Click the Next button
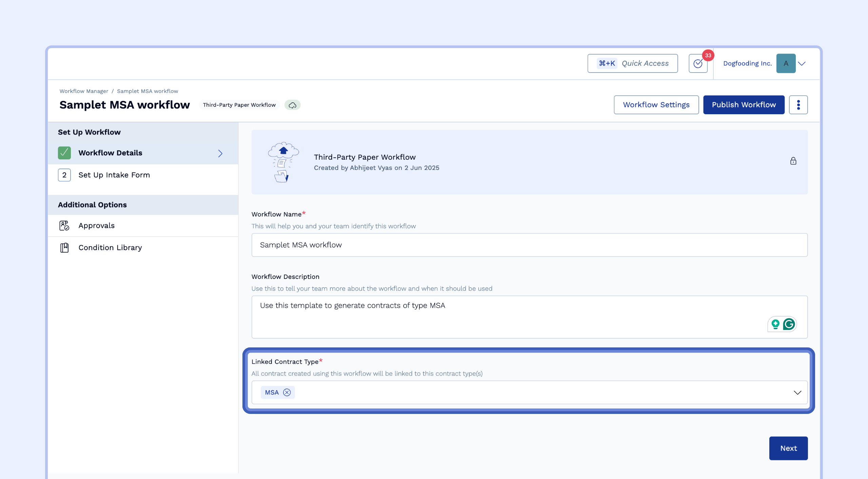Viewport: 868px width, 479px height. point(788,448)
